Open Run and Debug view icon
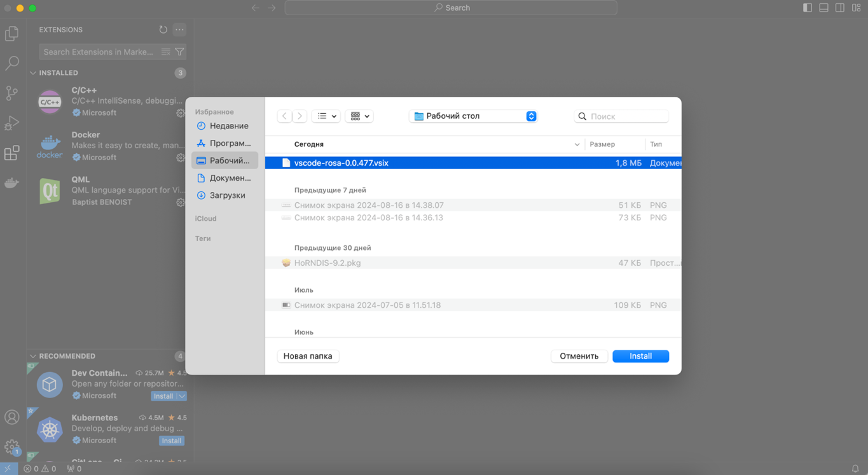 tap(12, 123)
